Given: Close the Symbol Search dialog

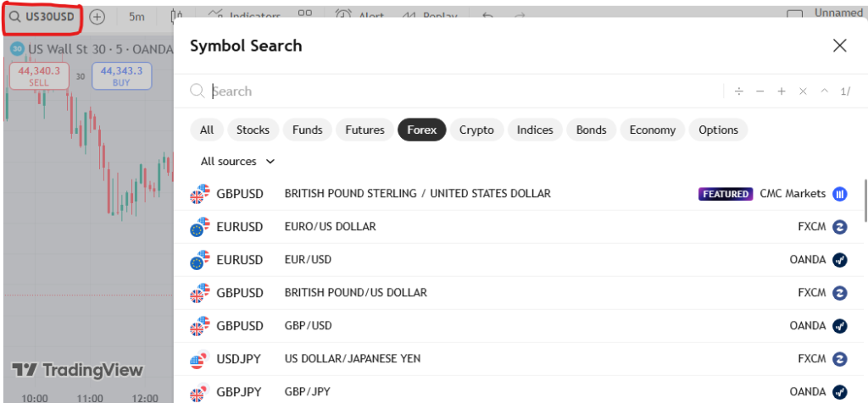Looking at the screenshot, I should (x=840, y=46).
